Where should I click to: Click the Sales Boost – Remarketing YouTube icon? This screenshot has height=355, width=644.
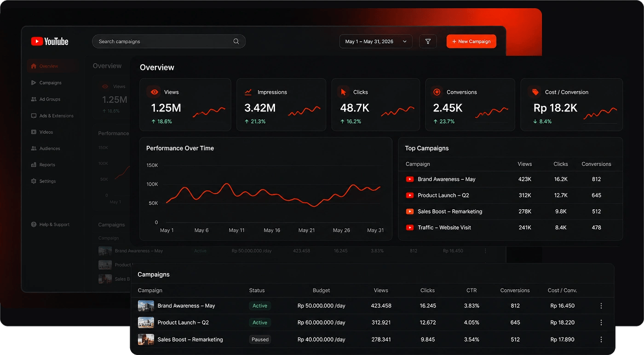pos(410,212)
